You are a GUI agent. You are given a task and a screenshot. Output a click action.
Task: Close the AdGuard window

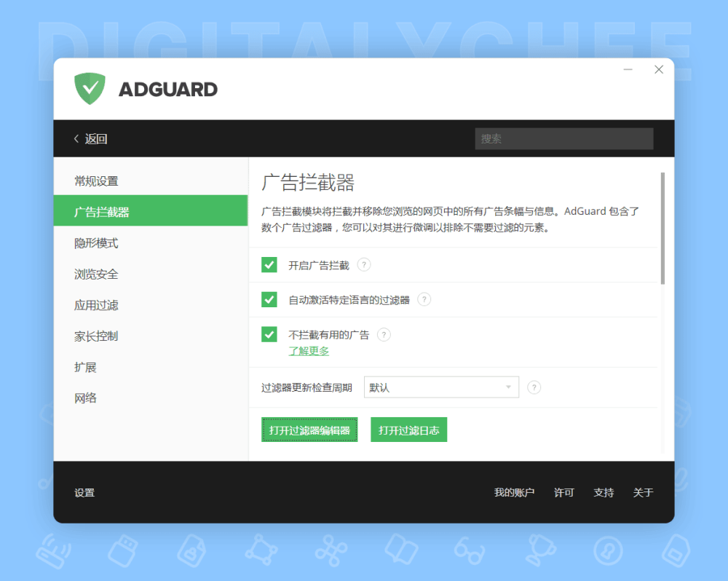(x=659, y=70)
